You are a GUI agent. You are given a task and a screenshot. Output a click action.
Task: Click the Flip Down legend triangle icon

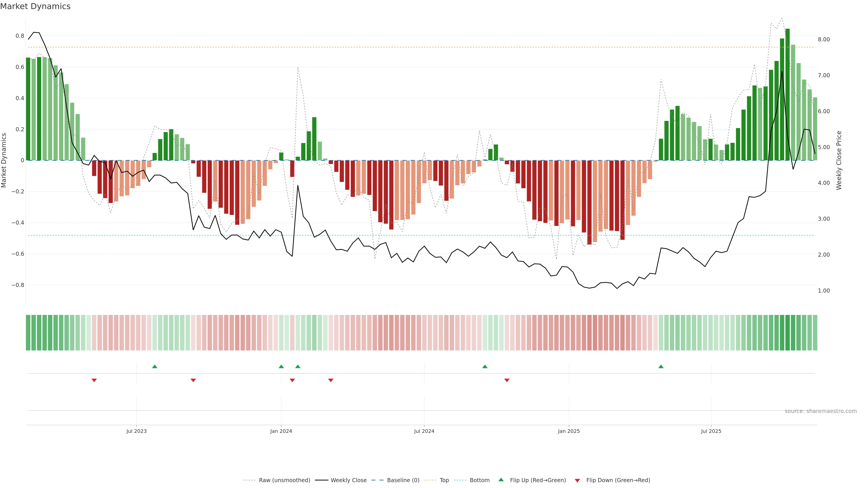coord(577,480)
